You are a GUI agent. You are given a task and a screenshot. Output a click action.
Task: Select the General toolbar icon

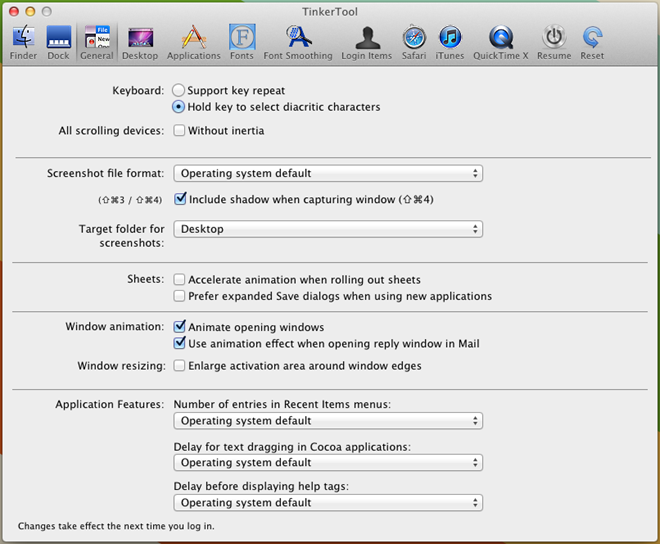[97, 42]
